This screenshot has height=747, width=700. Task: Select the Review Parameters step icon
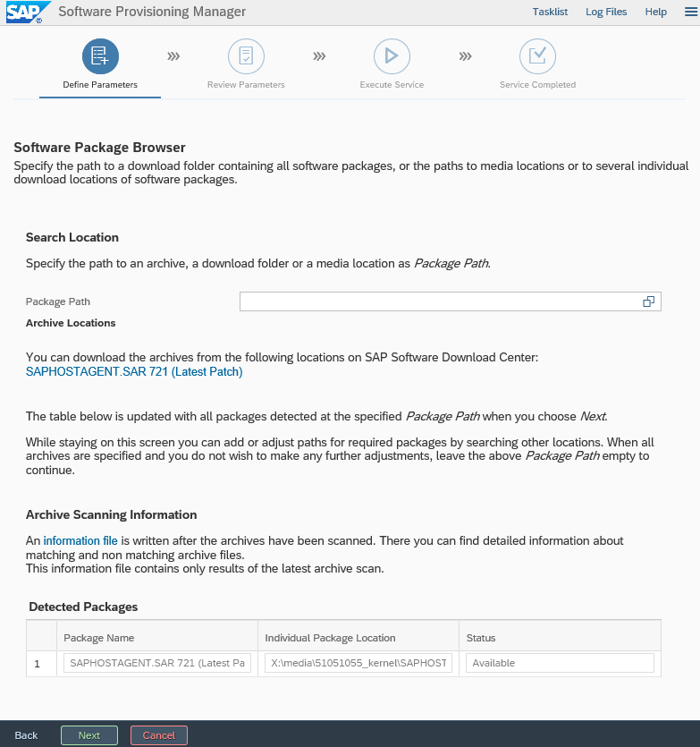pos(246,56)
